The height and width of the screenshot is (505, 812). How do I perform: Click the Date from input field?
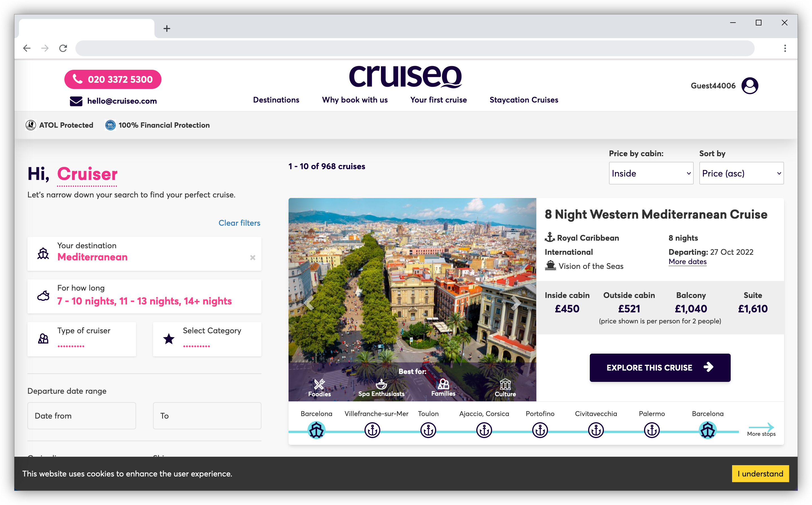point(82,415)
